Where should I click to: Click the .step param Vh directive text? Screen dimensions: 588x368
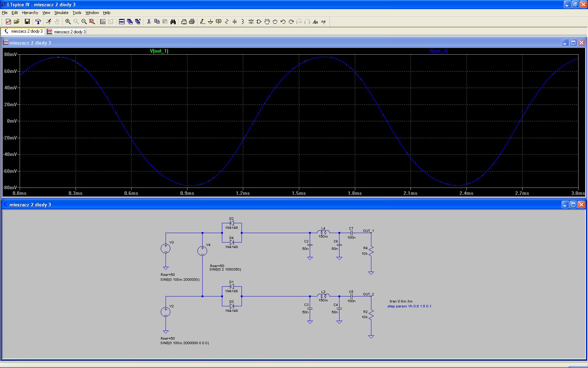(x=409, y=306)
